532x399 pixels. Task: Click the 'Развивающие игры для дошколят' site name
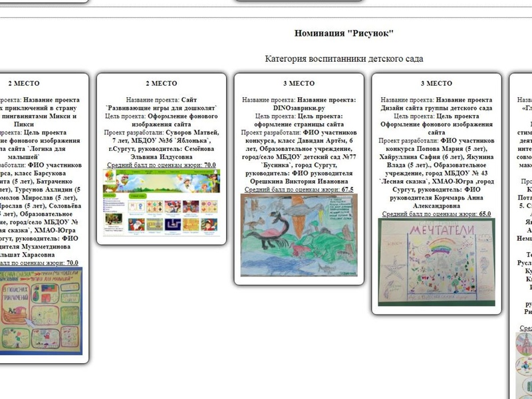(x=161, y=107)
